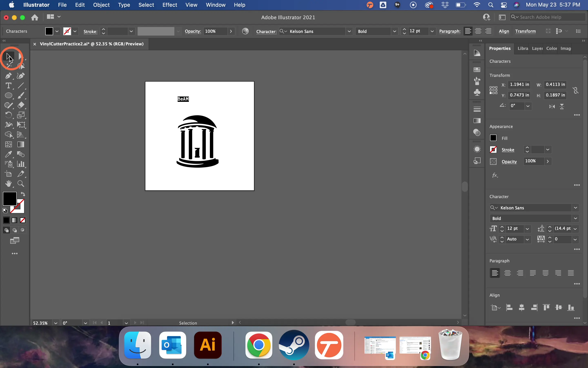Select the Line Segment tool
The image size is (588, 368).
click(21, 86)
